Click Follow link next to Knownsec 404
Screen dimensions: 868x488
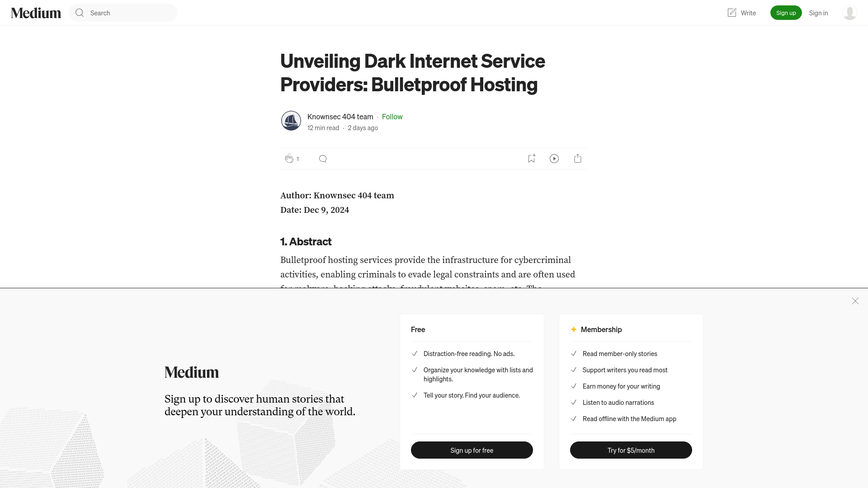(x=392, y=116)
